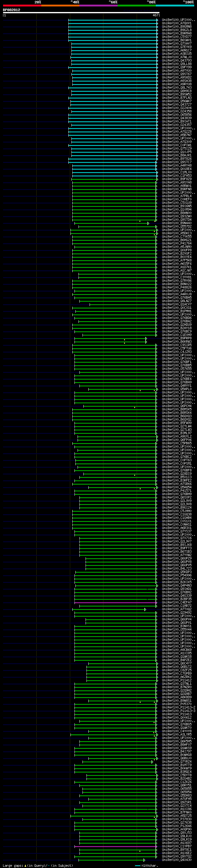Click the purple ~60% identity legend segment
This screenshot has width=197, height=868.
(99, 6)
